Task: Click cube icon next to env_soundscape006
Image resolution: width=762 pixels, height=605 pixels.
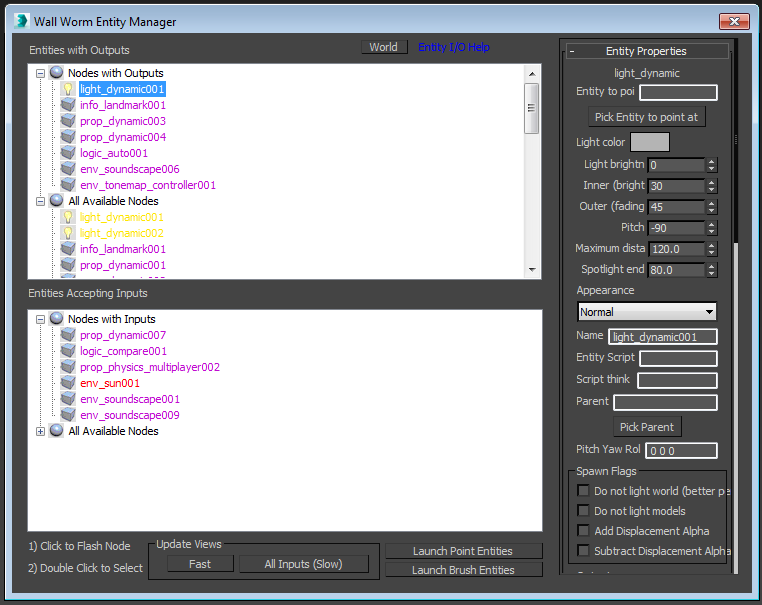Action: [68, 169]
